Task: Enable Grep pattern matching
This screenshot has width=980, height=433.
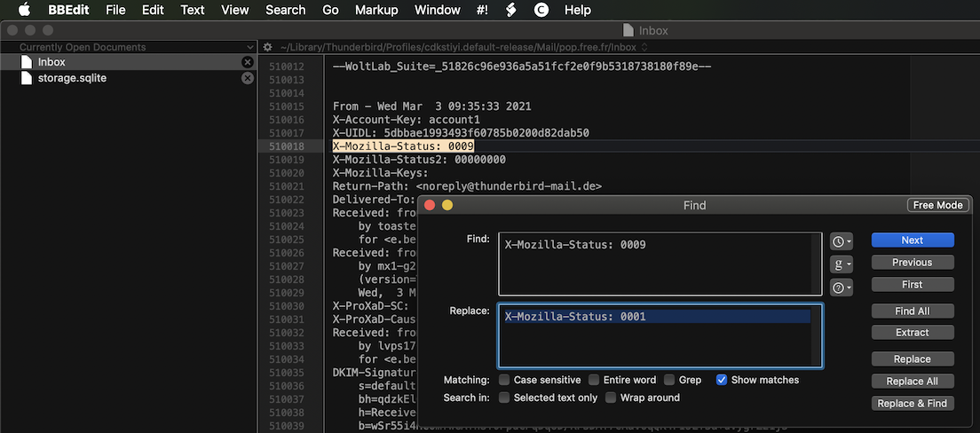Action: [669, 380]
